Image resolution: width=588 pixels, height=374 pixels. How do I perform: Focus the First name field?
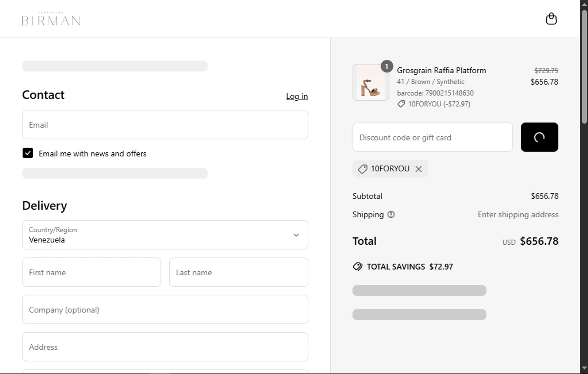[x=92, y=272]
